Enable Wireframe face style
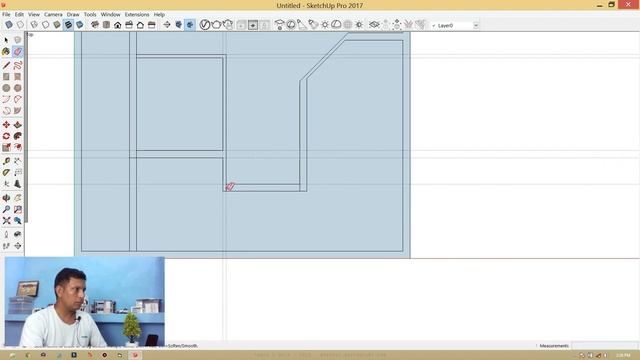This screenshot has width=640, height=360. [x=34, y=25]
